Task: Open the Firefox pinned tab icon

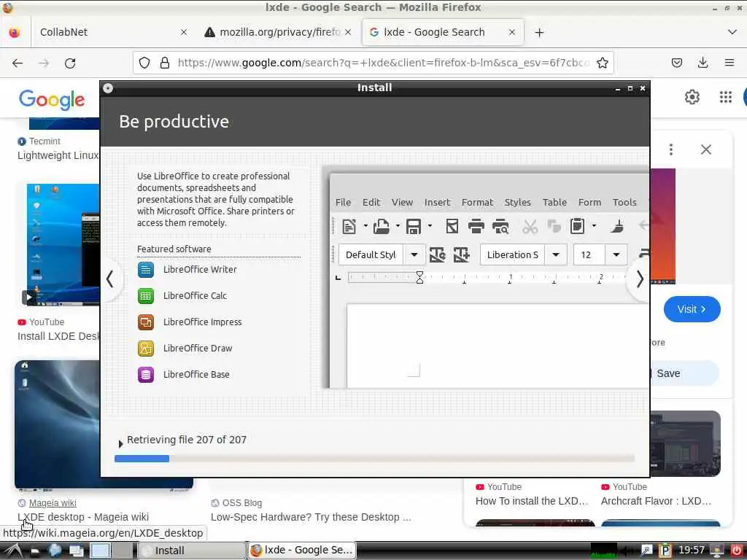Action: 15,32
